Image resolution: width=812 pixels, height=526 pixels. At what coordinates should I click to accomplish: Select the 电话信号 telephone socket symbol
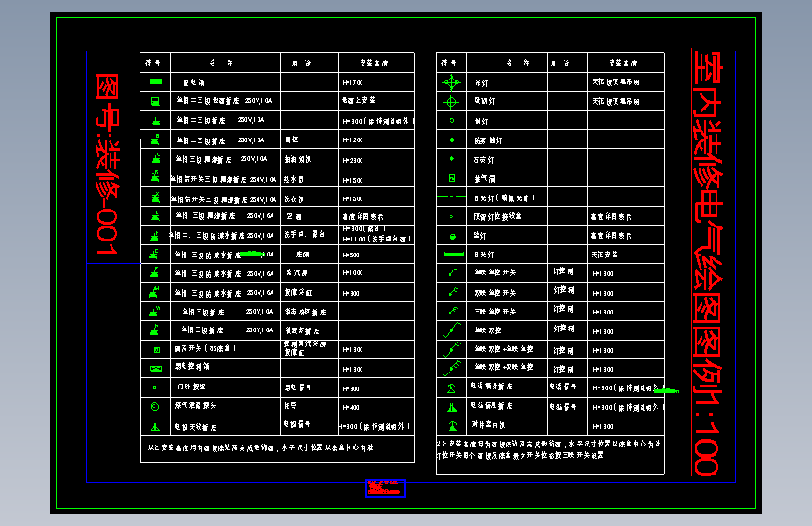(x=451, y=387)
